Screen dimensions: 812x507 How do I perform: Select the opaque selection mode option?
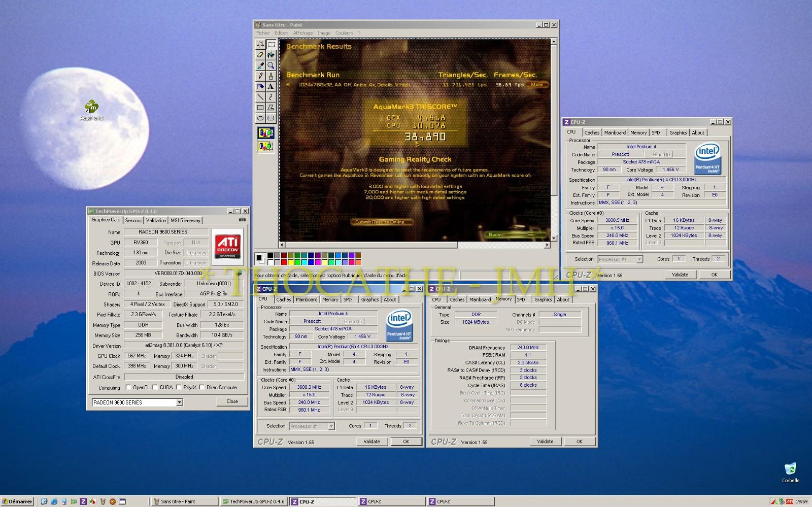point(266,133)
